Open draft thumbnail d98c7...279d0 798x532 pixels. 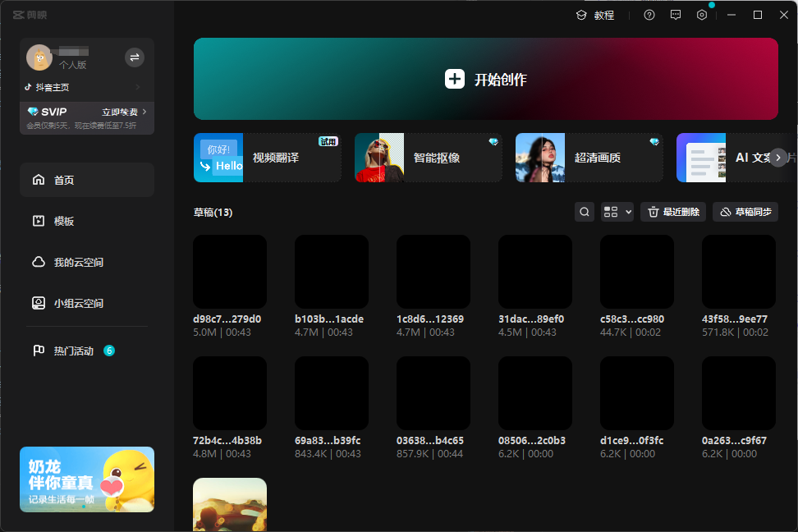[x=230, y=272]
